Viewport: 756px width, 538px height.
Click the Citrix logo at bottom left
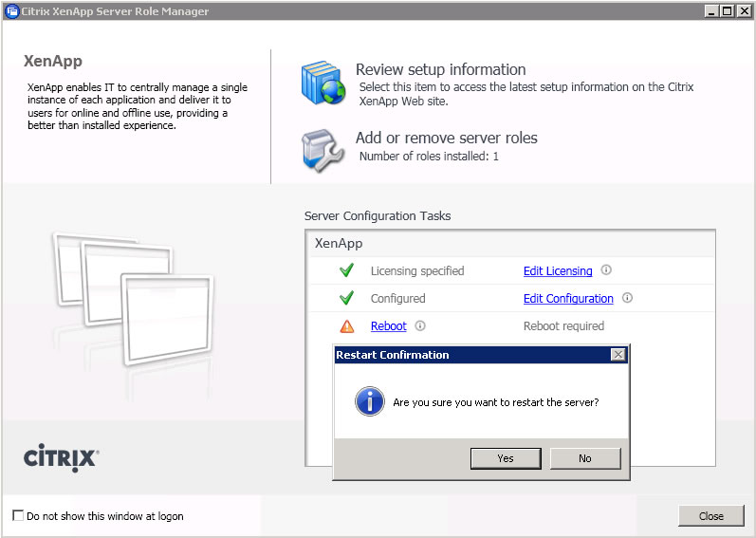coord(62,457)
